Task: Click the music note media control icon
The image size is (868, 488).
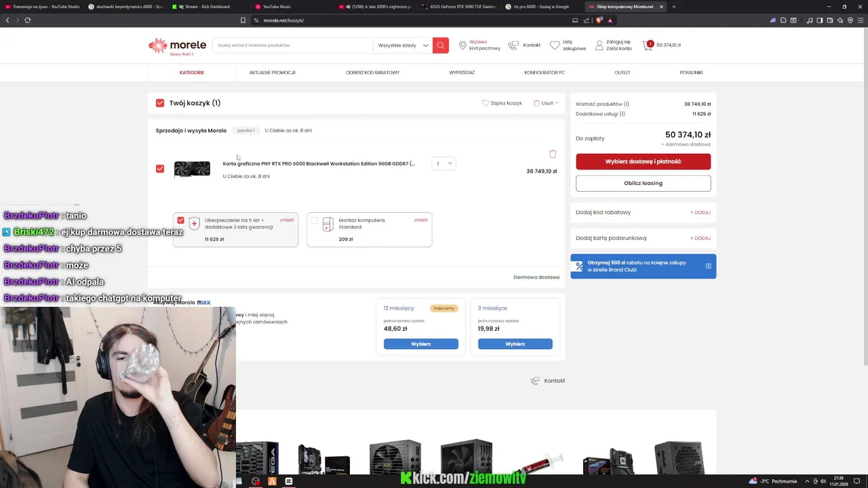Action: (x=810, y=20)
